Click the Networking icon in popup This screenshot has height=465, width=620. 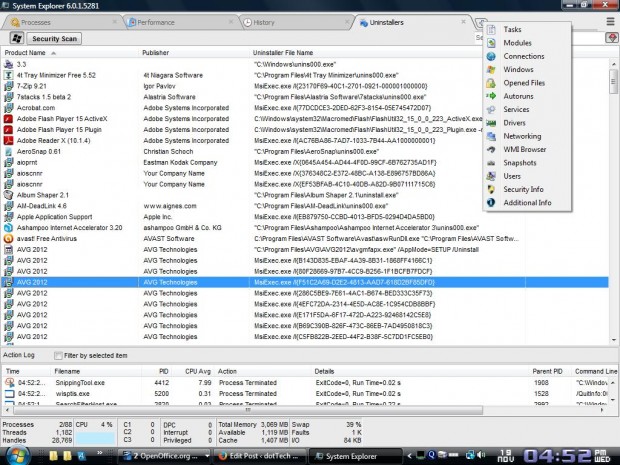tap(491, 136)
